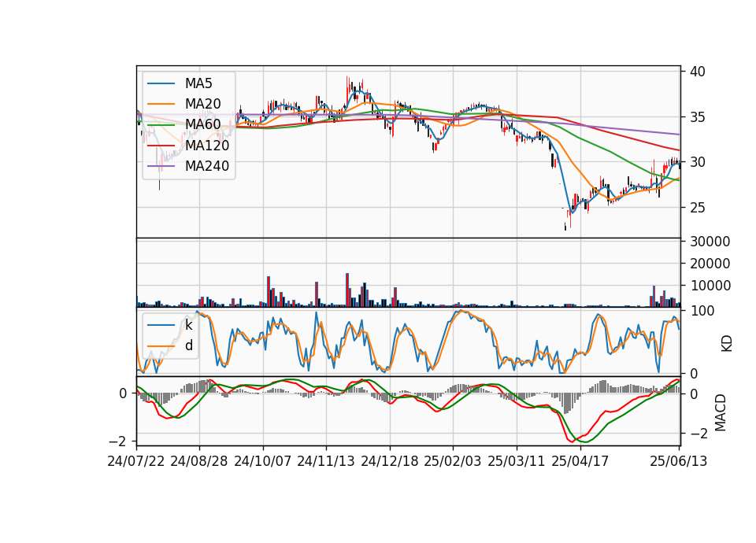The width and height of the screenshot is (756, 543).
Task: Click the k legend label in KD panel
Action: coord(189,325)
